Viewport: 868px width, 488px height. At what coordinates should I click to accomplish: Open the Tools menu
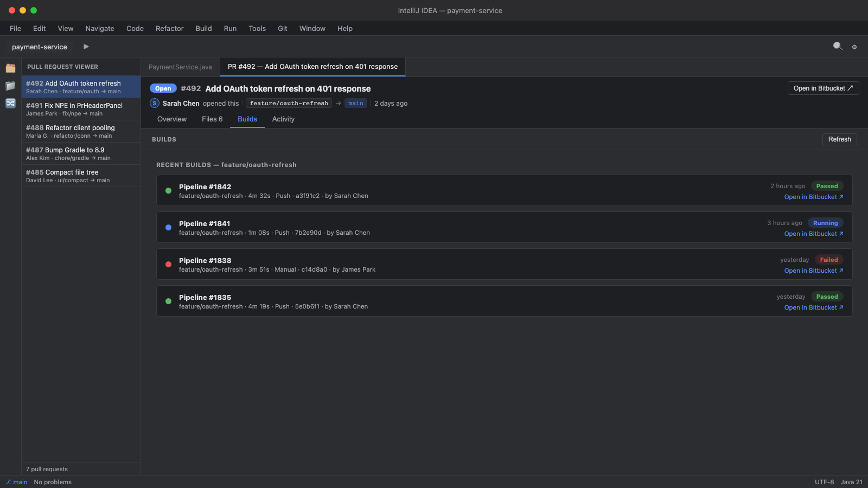point(257,28)
